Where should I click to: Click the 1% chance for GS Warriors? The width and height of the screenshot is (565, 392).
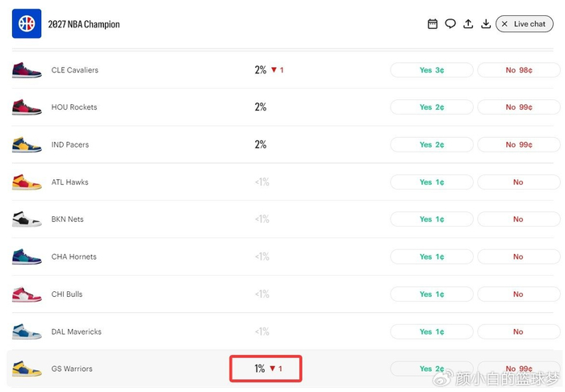(x=259, y=369)
